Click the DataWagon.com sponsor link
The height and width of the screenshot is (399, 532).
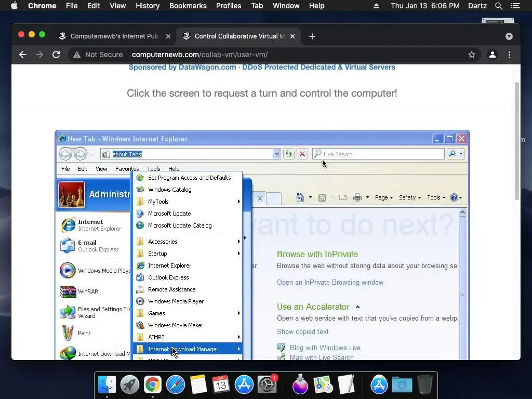pyautogui.click(x=262, y=67)
